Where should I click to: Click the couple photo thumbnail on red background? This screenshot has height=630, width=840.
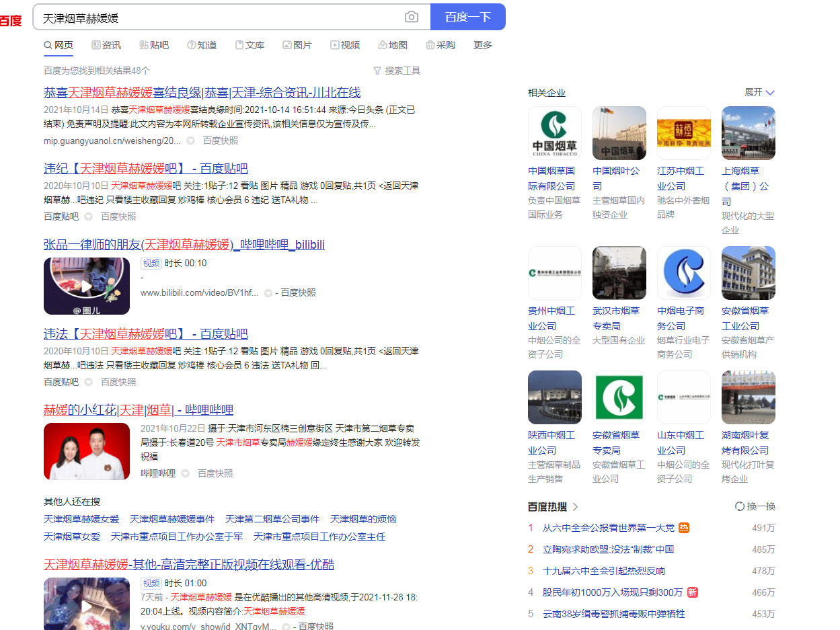(x=87, y=451)
